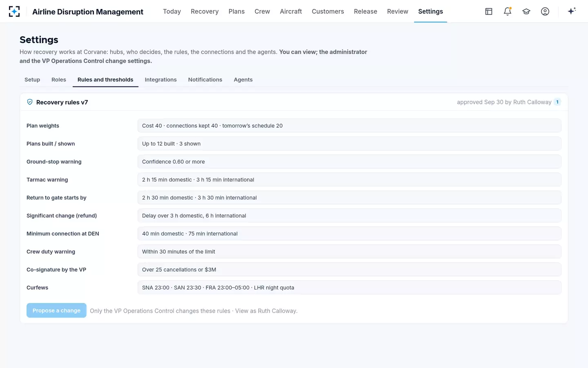Open the Agents settings tab
Viewport: 588px width, 368px height.
tap(243, 80)
